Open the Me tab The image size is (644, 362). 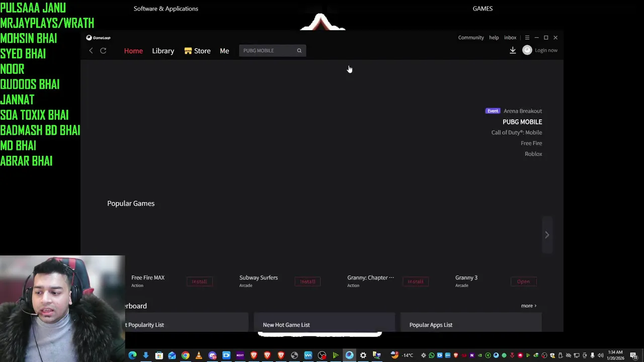[x=224, y=51]
